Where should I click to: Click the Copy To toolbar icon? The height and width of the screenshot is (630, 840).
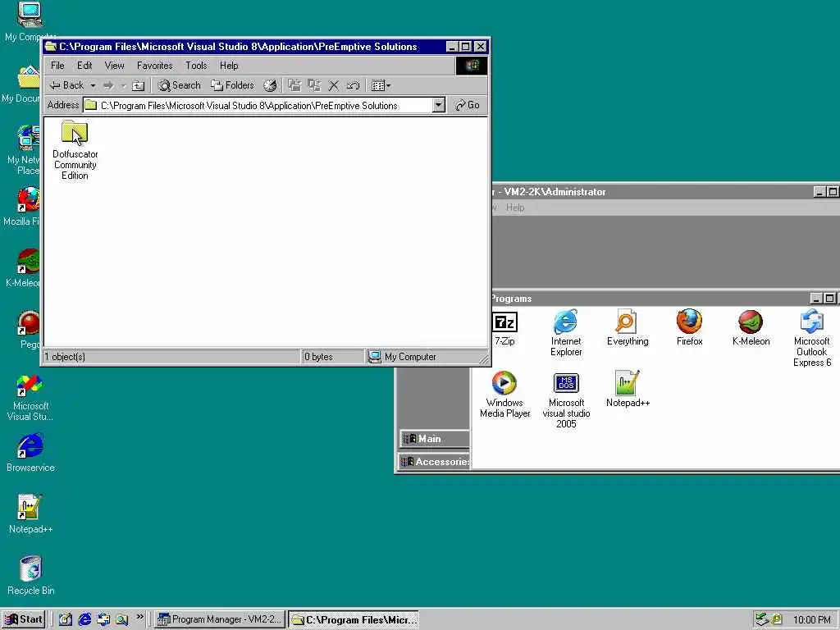click(x=314, y=85)
